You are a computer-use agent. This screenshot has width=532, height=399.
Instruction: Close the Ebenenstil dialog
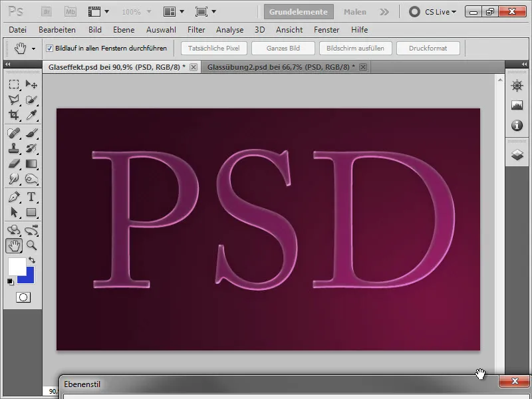(515, 381)
